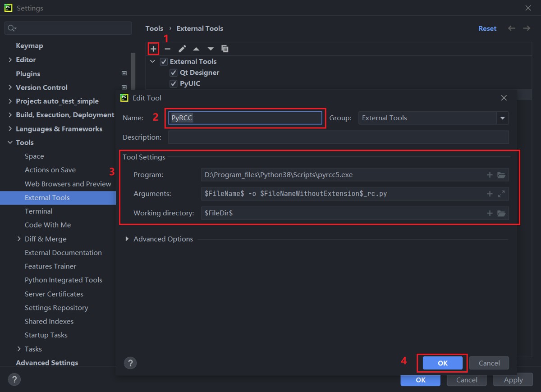Focus the settings search box
This screenshot has height=392, width=541.
point(68,28)
